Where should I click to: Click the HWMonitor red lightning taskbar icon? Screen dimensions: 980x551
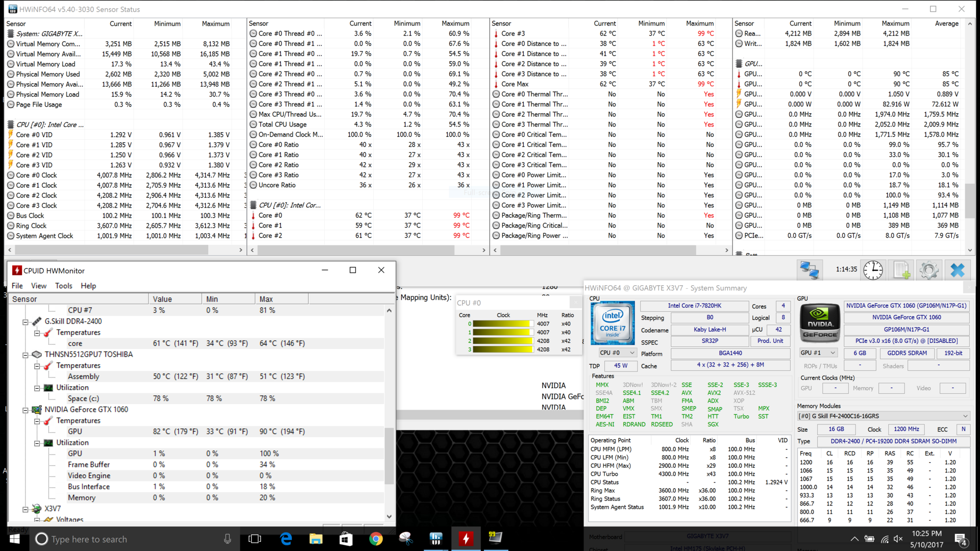tap(465, 539)
